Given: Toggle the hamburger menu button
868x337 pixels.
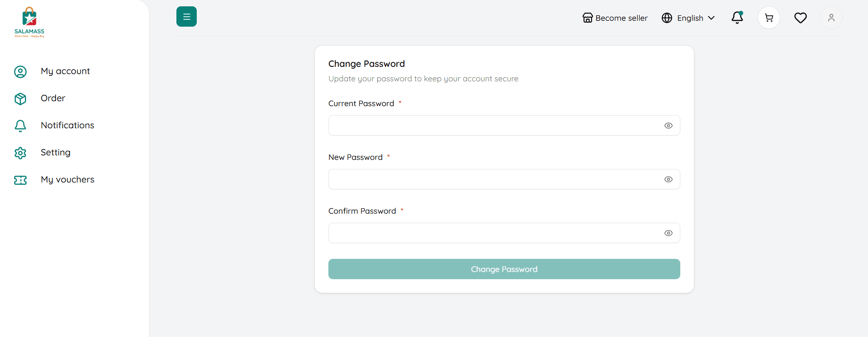Looking at the screenshot, I should click(x=186, y=17).
